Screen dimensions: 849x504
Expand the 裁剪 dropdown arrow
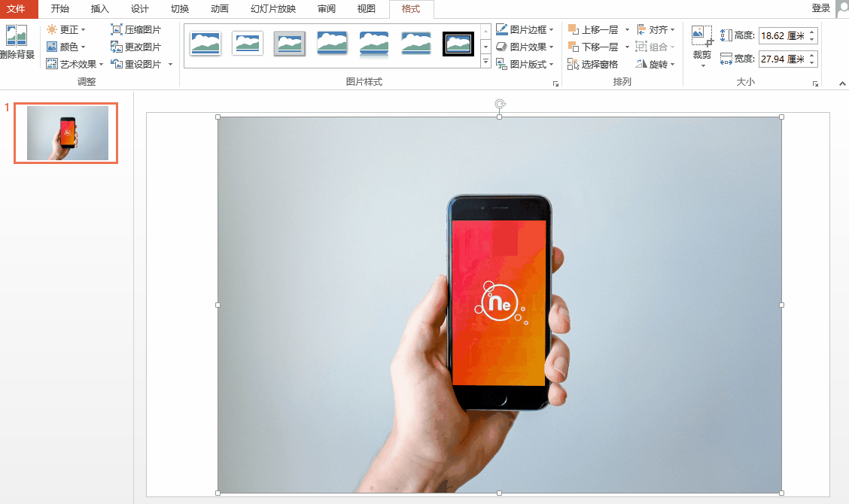pos(703,66)
